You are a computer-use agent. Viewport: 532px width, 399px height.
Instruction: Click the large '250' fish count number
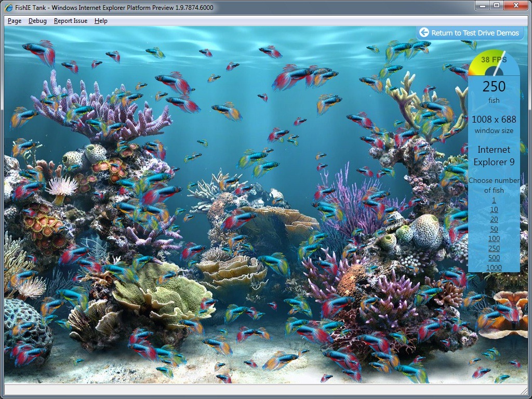point(494,87)
